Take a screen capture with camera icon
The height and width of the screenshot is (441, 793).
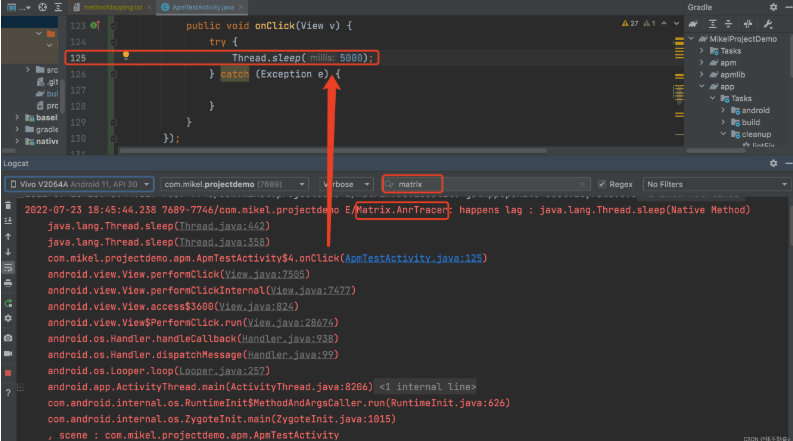8,338
